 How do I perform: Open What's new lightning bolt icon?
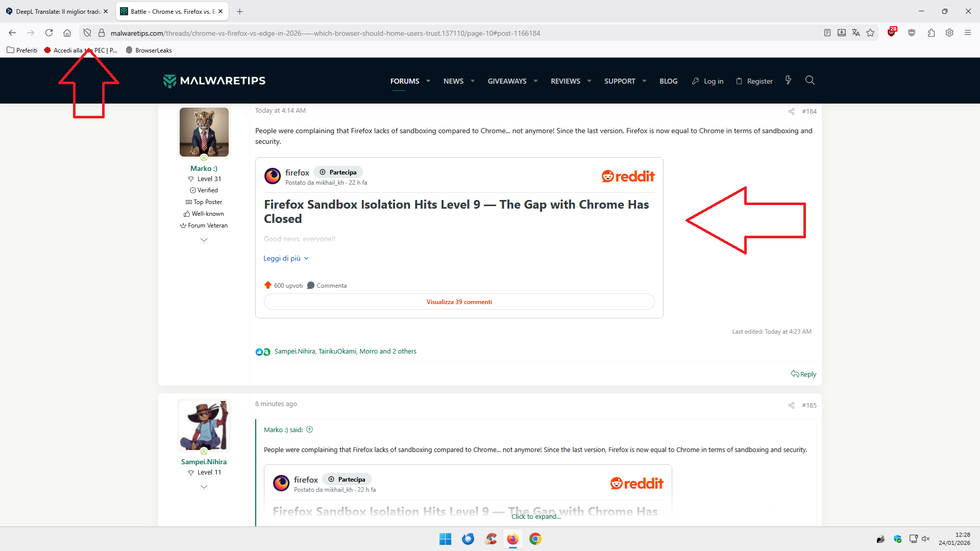pos(788,80)
